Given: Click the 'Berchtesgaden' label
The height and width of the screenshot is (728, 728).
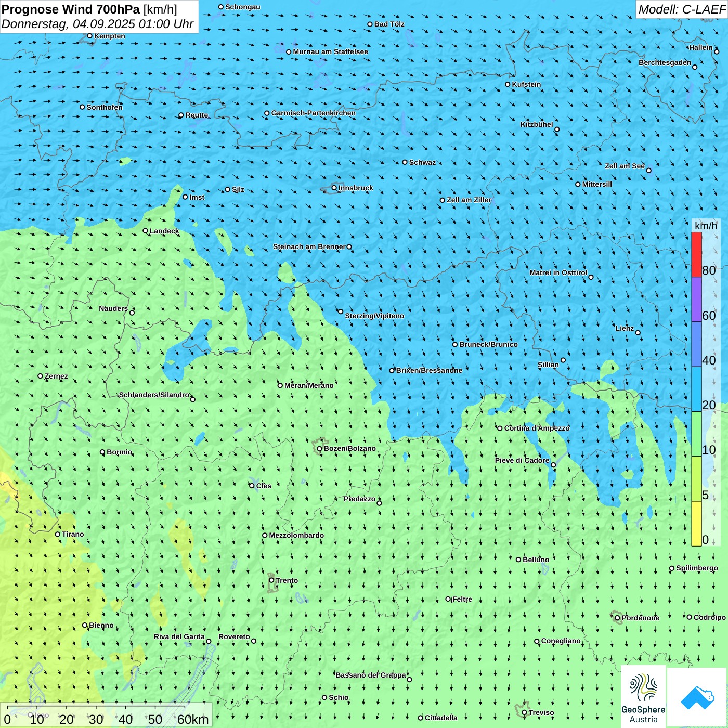Looking at the screenshot, I should pos(665,62).
